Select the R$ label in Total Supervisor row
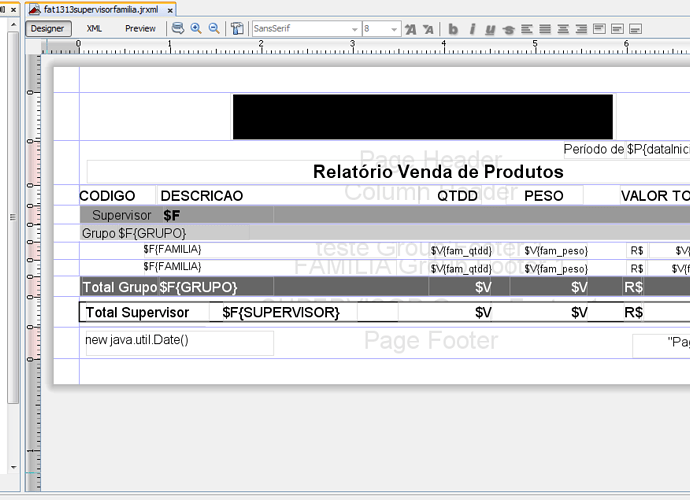690x500 pixels. coord(634,312)
